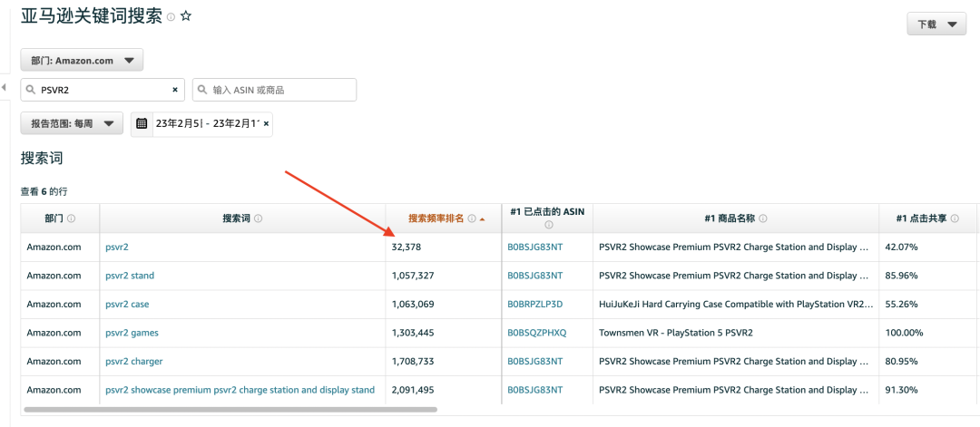The height and width of the screenshot is (427, 980).
Task: Click the info icon beside the page title
Action: (171, 17)
